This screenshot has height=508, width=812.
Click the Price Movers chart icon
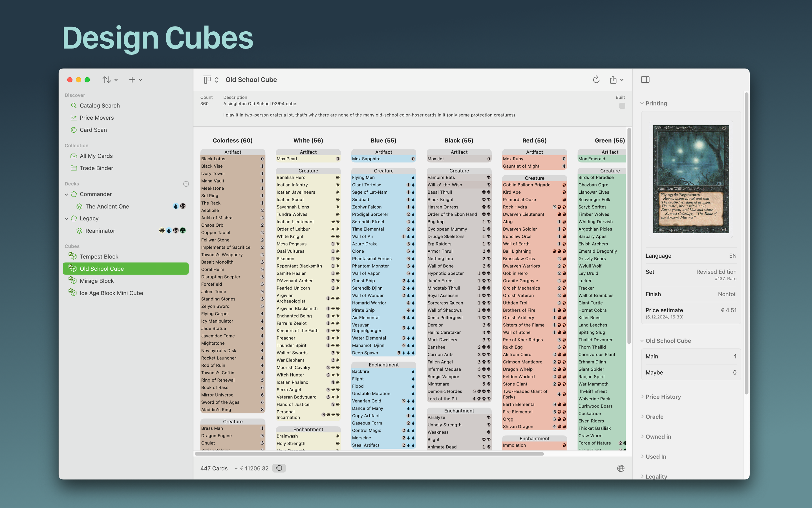coord(74,118)
